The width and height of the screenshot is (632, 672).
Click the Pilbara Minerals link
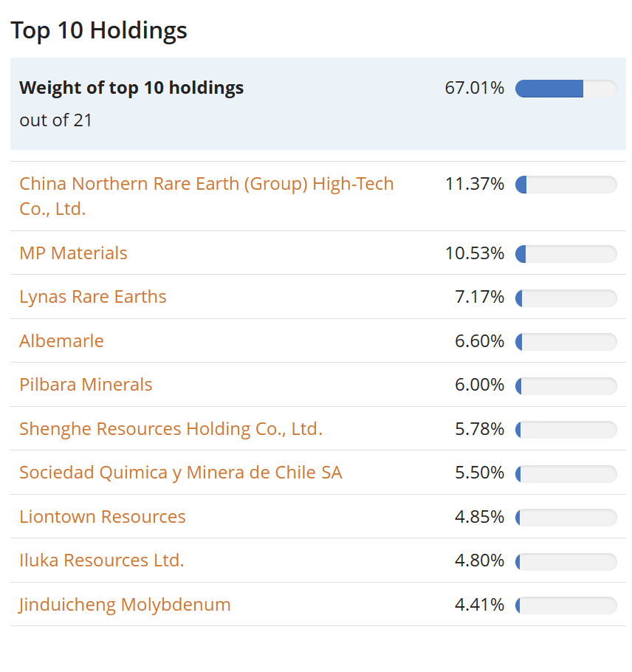pyautogui.click(x=86, y=385)
